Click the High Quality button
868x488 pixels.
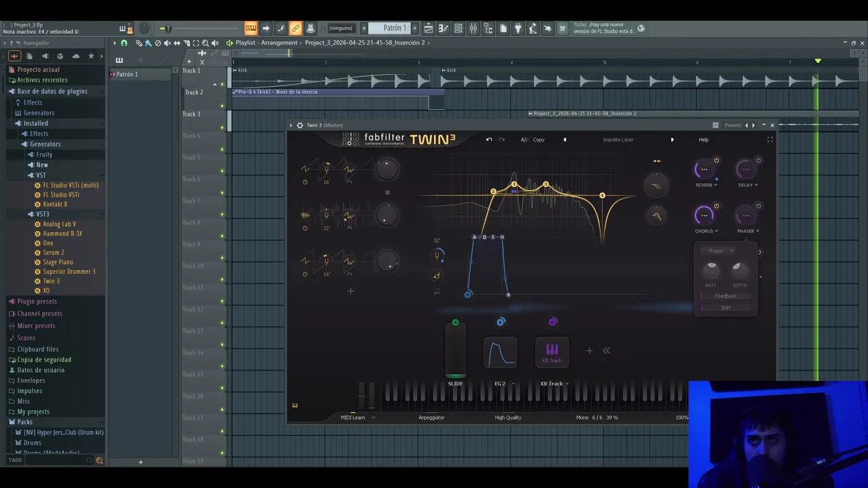[508, 418]
